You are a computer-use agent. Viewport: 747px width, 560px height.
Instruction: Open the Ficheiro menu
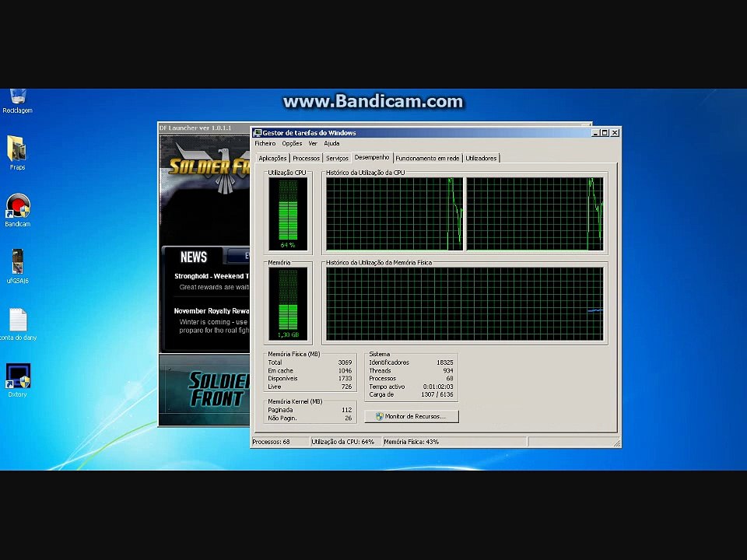click(x=265, y=143)
